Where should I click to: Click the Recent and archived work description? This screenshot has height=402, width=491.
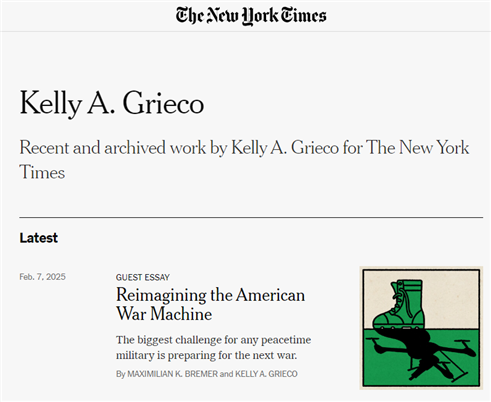click(244, 160)
